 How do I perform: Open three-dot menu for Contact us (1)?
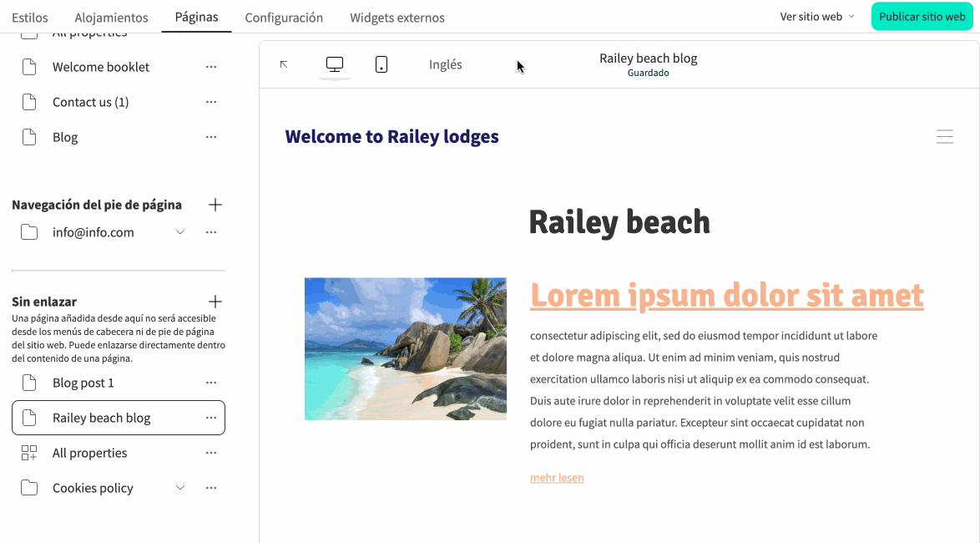(211, 102)
